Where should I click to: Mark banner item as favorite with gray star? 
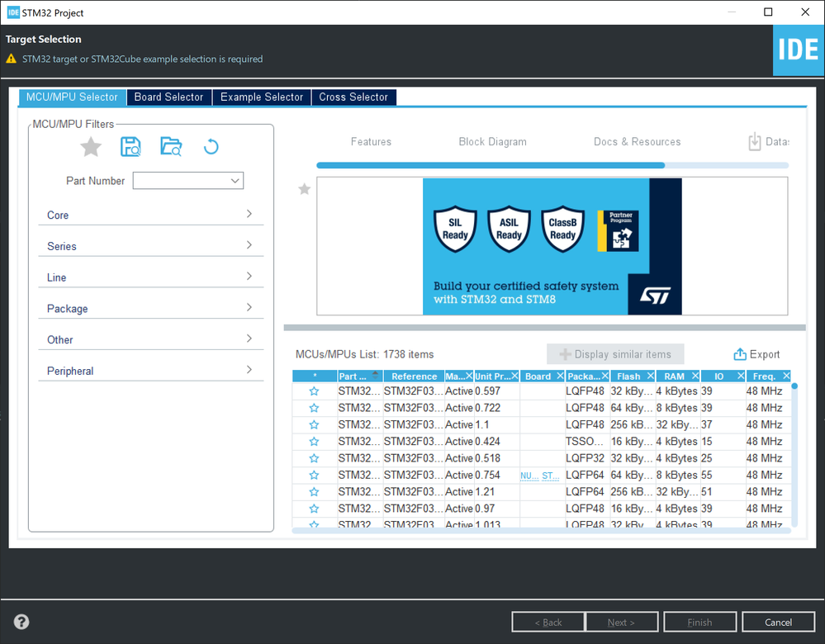304,189
